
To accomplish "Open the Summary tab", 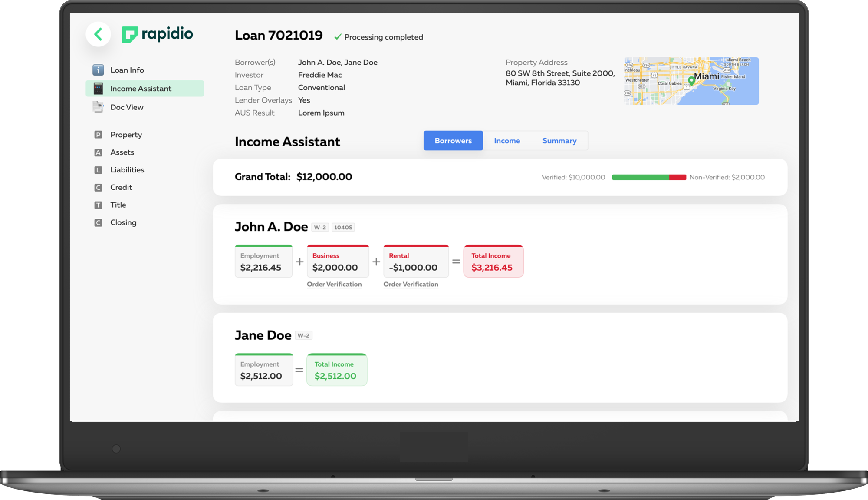I will [x=559, y=141].
